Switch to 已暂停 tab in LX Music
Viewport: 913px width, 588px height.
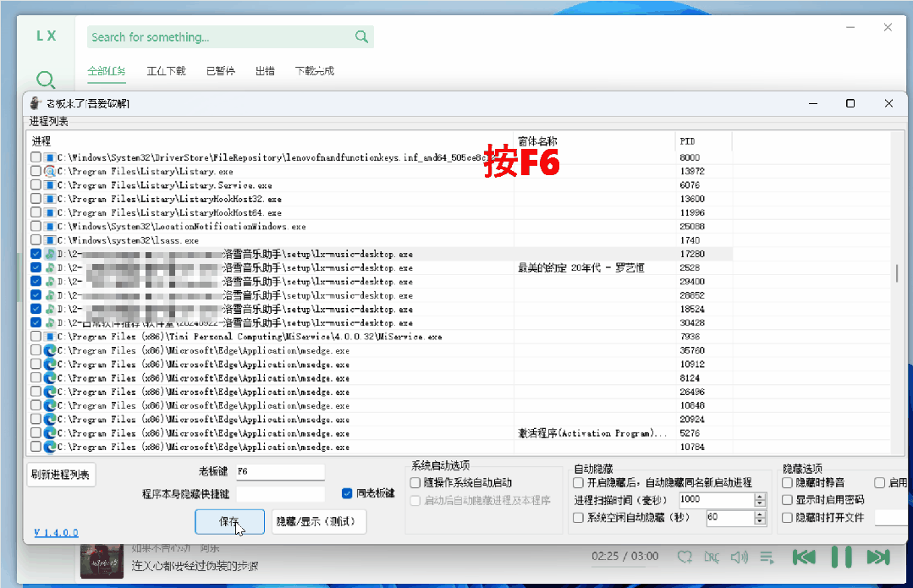point(221,71)
